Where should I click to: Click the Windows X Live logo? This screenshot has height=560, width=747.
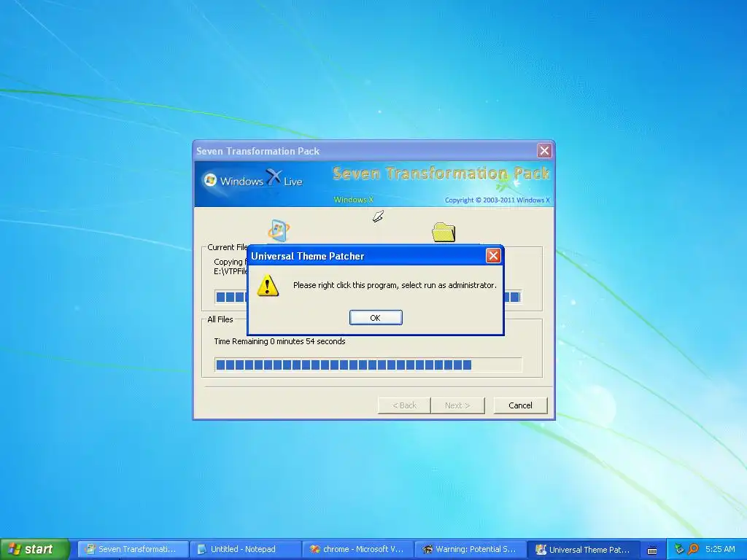tap(252, 179)
